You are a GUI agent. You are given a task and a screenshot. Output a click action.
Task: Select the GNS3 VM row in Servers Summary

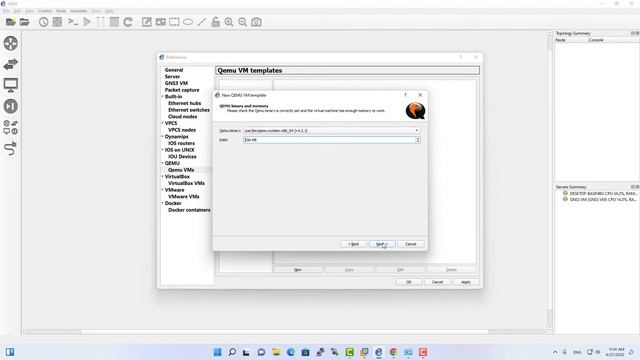(x=600, y=200)
